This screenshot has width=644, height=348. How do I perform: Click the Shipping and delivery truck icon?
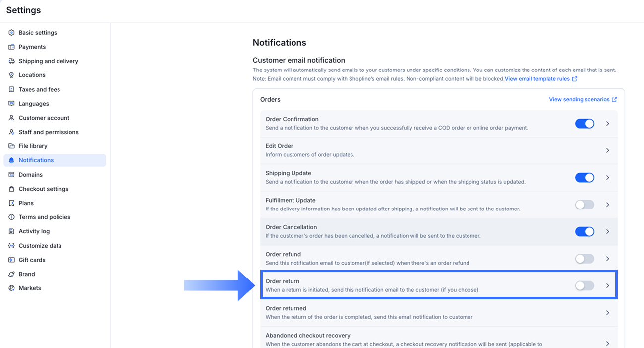click(x=12, y=61)
